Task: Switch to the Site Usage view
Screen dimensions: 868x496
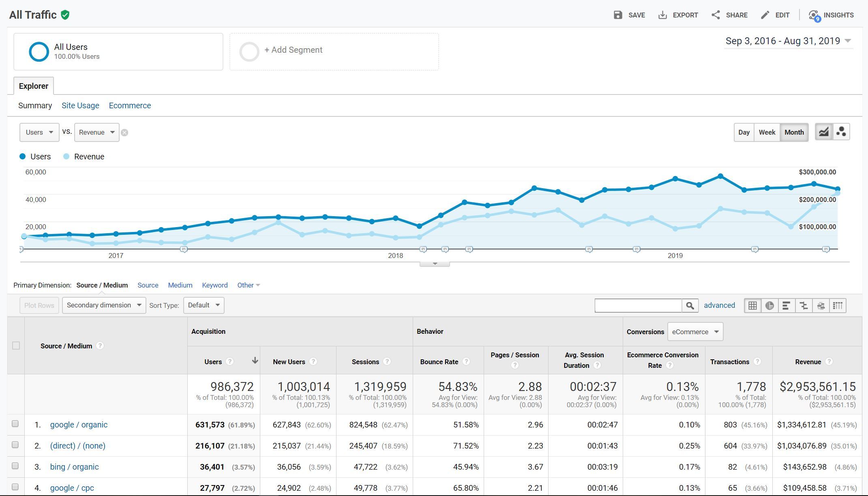Action: pos(80,105)
